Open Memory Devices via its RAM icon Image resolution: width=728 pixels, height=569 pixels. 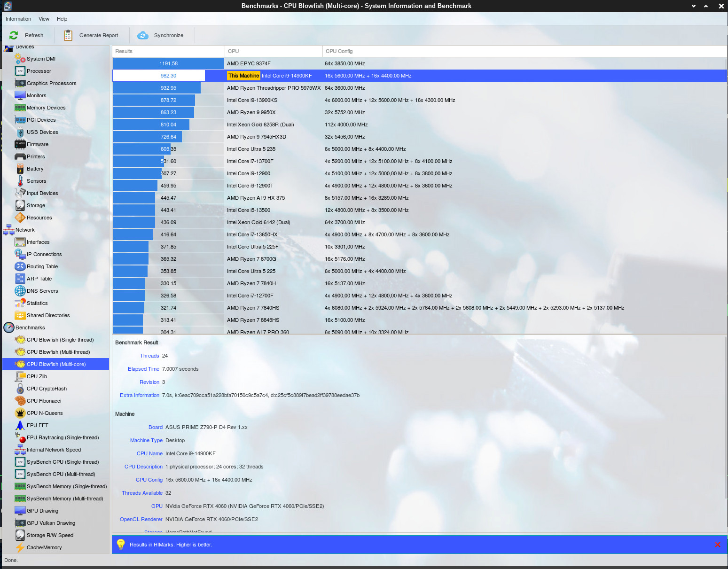pyautogui.click(x=20, y=108)
